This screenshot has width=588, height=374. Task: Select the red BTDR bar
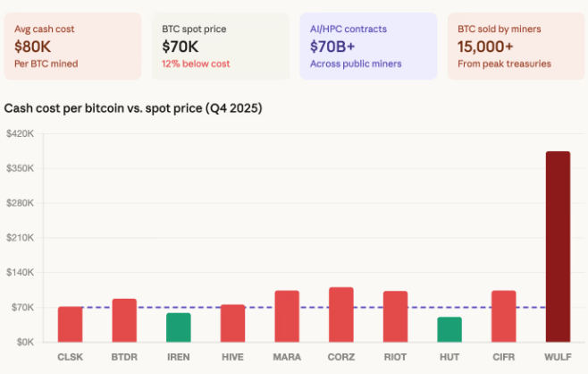(124, 320)
